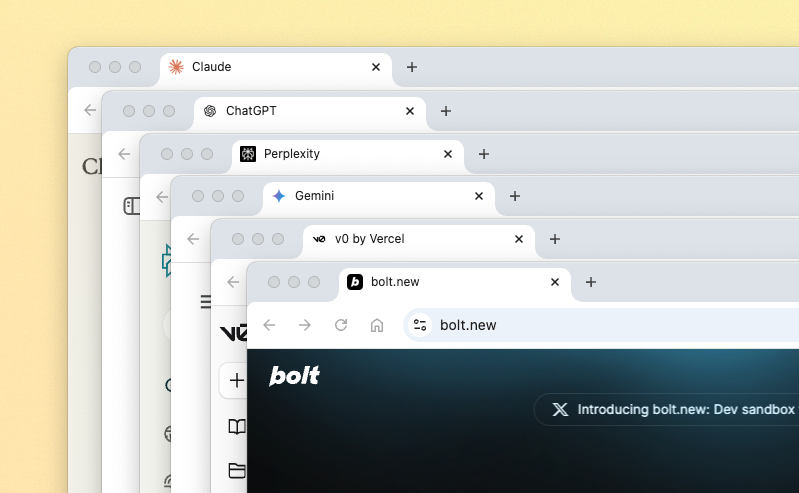The width and height of the screenshot is (799, 493).
Task: Open a new tab in the Gemini window
Action: pyautogui.click(x=515, y=196)
